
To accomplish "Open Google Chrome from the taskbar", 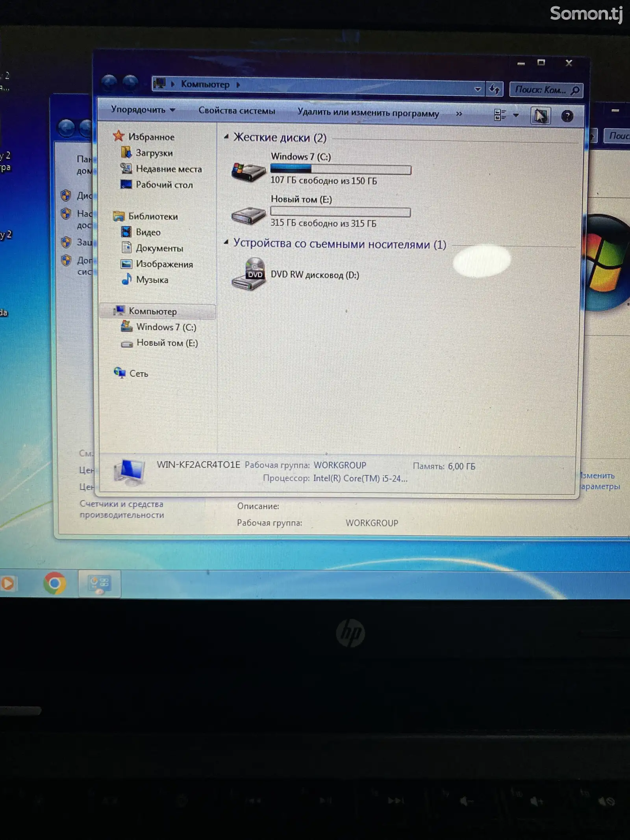I will [55, 583].
